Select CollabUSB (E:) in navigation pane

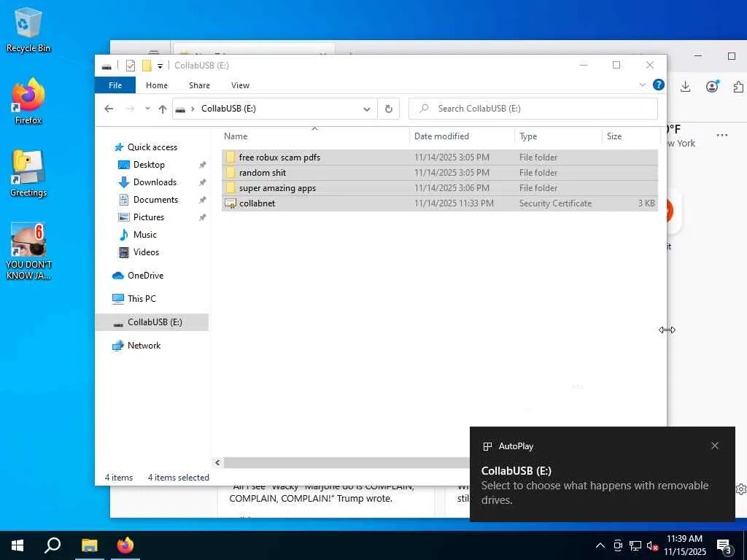pyautogui.click(x=152, y=322)
